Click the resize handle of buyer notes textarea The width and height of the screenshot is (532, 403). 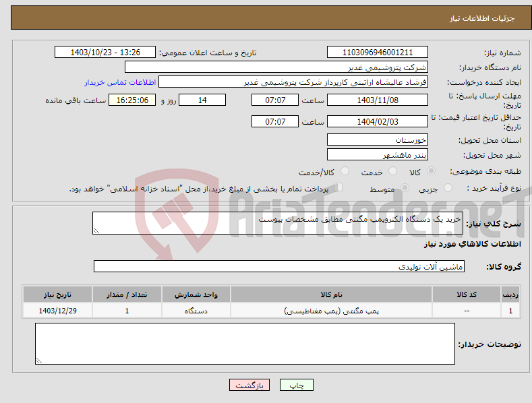[x=39, y=361]
